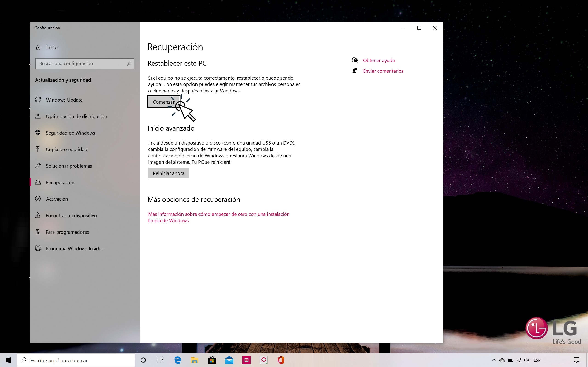Screen dimensions: 588x367
Task: Open Office icon on taskbar
Action: click(281, 360)
